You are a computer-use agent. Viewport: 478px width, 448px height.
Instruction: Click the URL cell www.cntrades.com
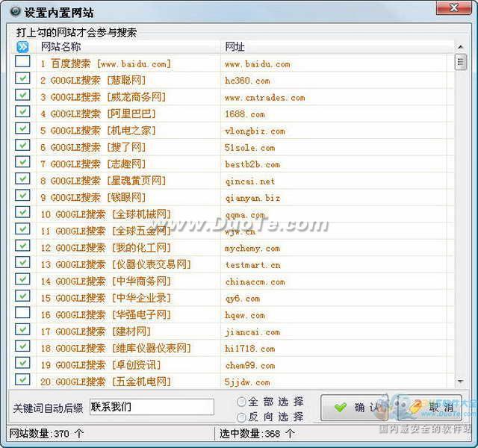(x=265, y=98)
